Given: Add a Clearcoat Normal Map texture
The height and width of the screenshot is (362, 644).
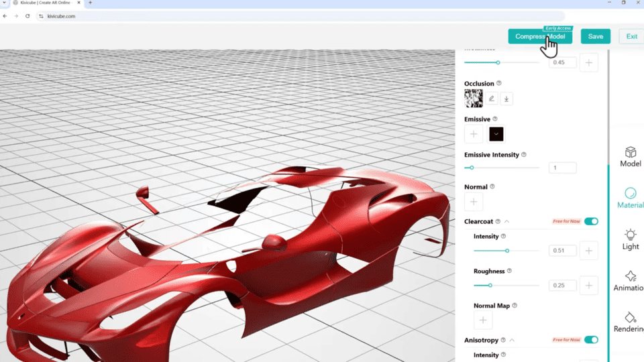Looking at the screenshot, I should pos(483,320).
